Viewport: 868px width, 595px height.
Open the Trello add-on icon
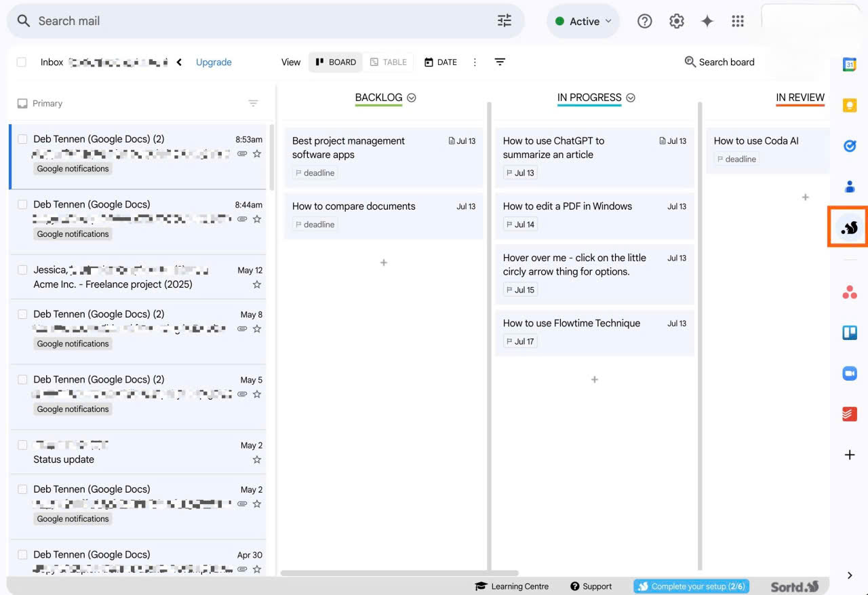click(849, 332)
